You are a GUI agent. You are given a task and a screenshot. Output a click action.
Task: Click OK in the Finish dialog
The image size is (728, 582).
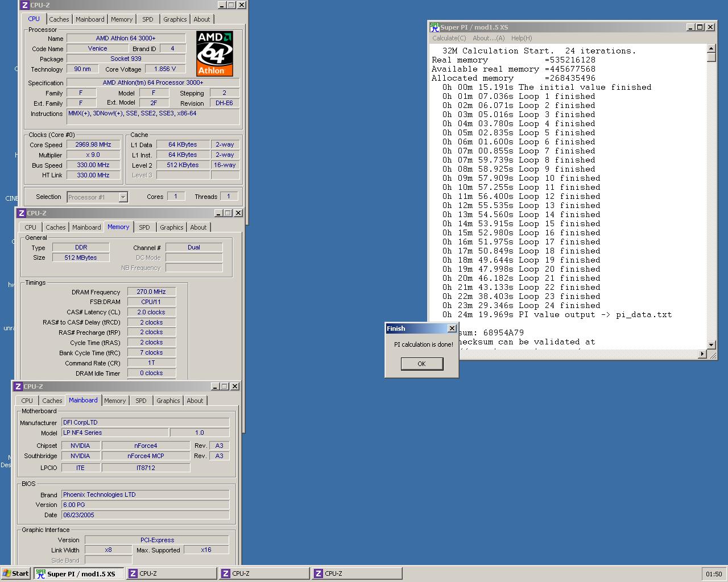(422, 364)
